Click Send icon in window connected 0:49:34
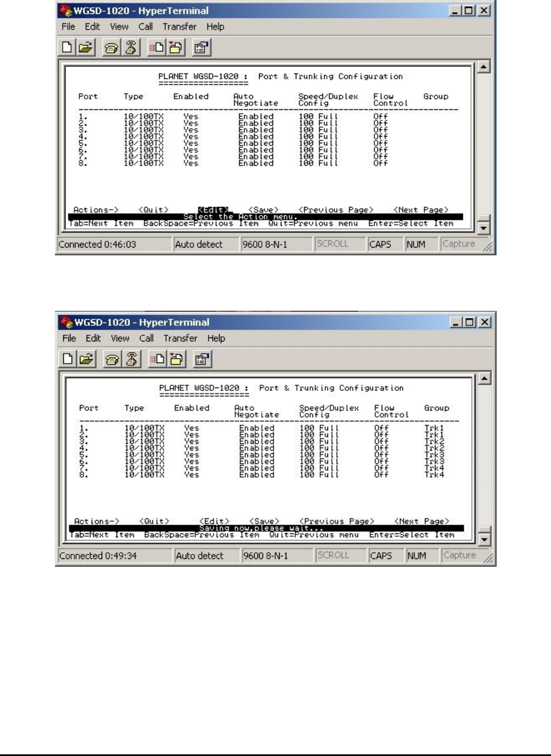The height and width of the screenshot is (756, 551). (156, 359)
